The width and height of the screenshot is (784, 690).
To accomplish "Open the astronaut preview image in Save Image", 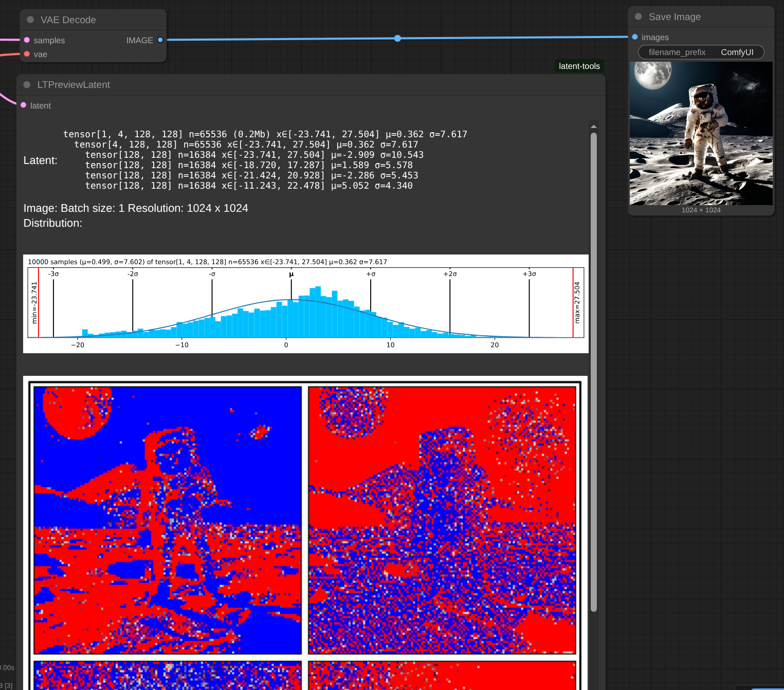I will (x=701, y=133).
